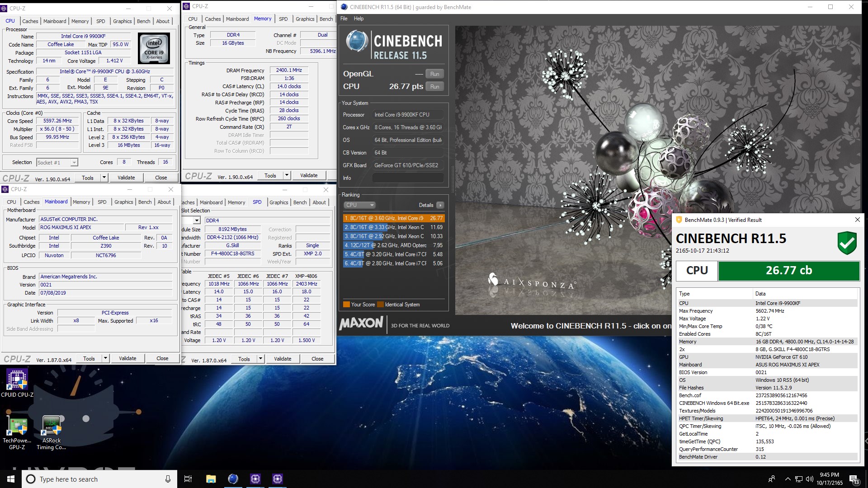
Task: Click Type here to search box
Action: pos(99,479)
